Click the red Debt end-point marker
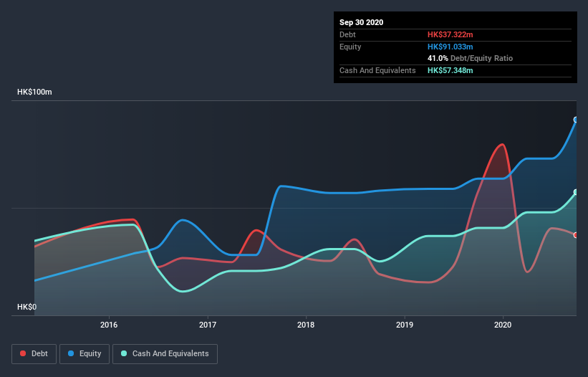Viewport: 588px width, 377px height. click(576, 235)
